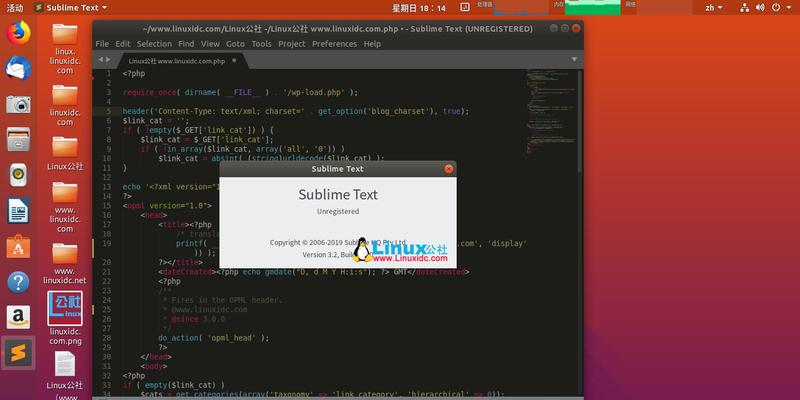This screenshot has height=400, width=800.
Task: Click the <body> tag on line 31
Action: click(x=154, y=366)
